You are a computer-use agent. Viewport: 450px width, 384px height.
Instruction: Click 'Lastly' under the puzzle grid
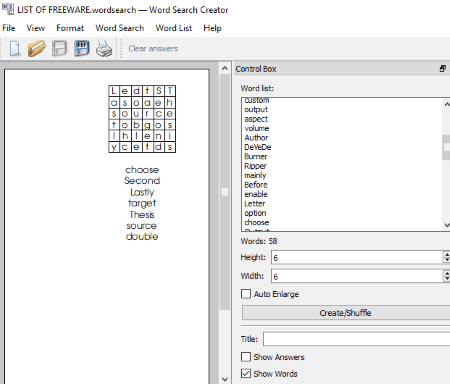[142, 192]
